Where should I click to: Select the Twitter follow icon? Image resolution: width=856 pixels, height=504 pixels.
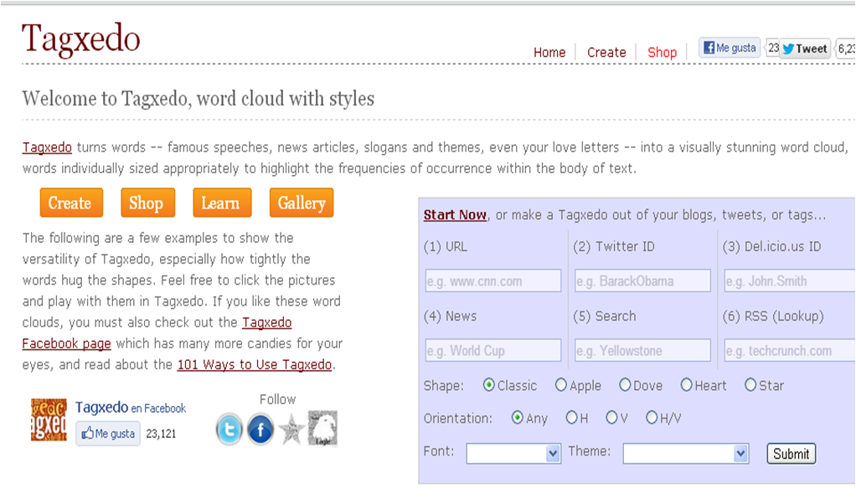[x=228, y=429]
